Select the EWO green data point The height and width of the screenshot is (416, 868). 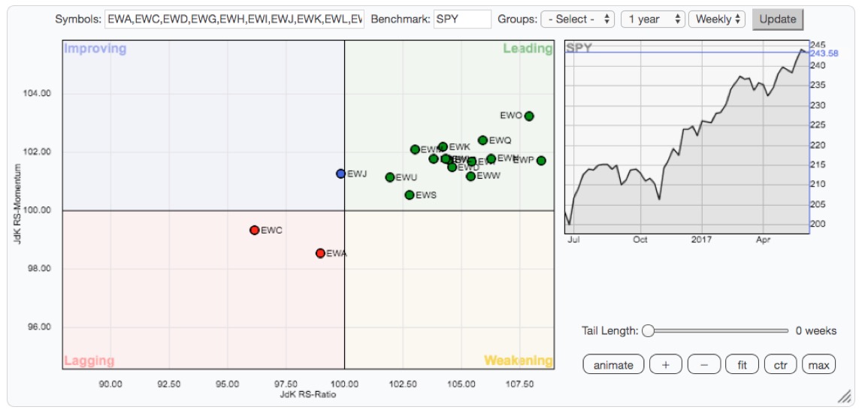[529, 116]
